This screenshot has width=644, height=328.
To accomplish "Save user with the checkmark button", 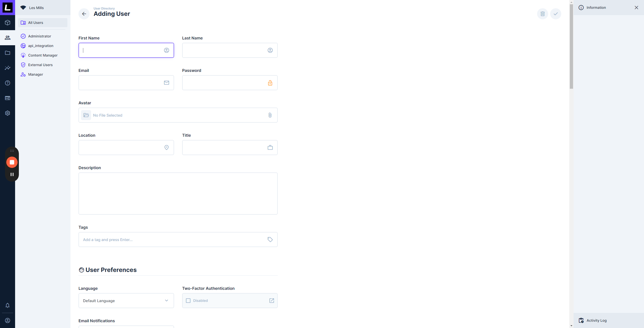I will click(x=556, y=14).
